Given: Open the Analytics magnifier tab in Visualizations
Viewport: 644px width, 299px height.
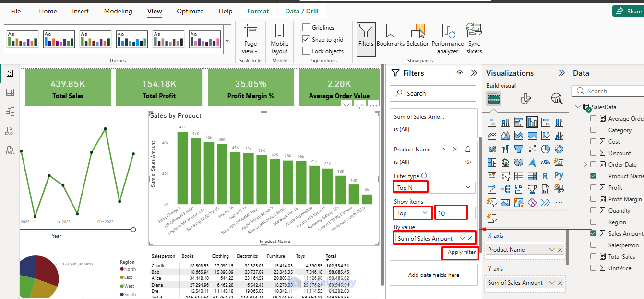Looking at the screenshot, I should [x=557, y=99].
